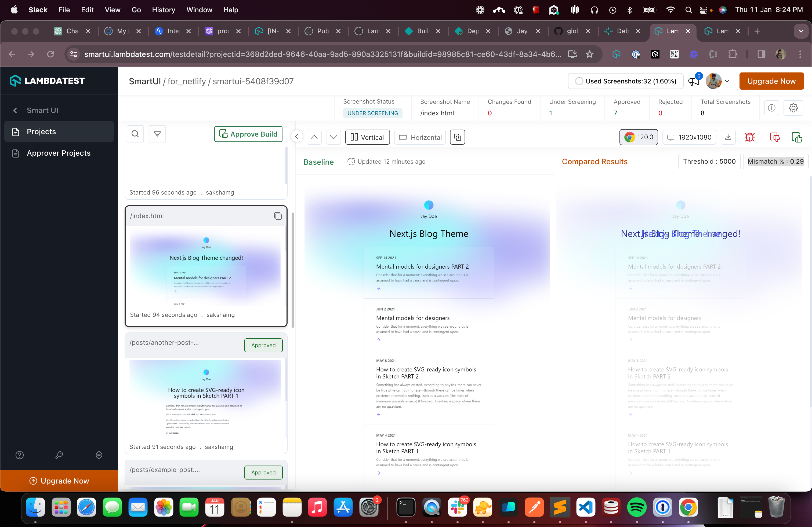Toggle Vertical comparison layout
This screenshot has height=527, width=812.
point(367,137)
